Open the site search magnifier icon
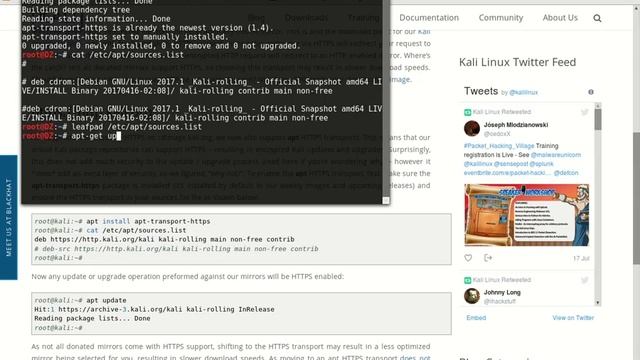Image resolution: width=640 pixels, height=360 pixels. click(597, 18)
